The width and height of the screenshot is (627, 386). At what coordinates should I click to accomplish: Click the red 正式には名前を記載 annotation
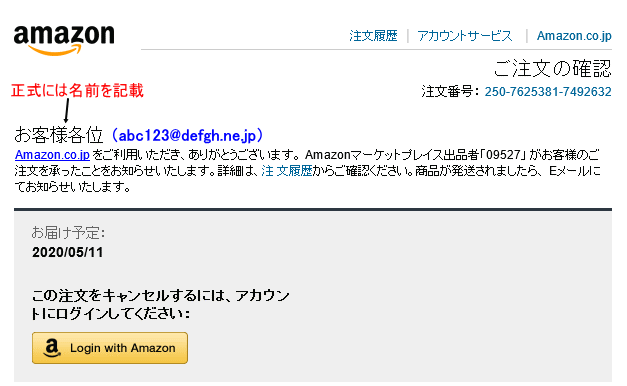[77, 90]
